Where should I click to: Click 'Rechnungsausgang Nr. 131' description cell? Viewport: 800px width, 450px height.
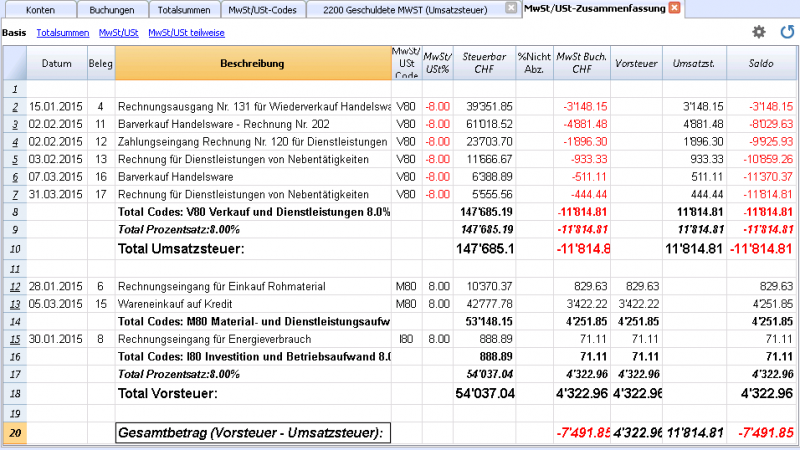253,107
